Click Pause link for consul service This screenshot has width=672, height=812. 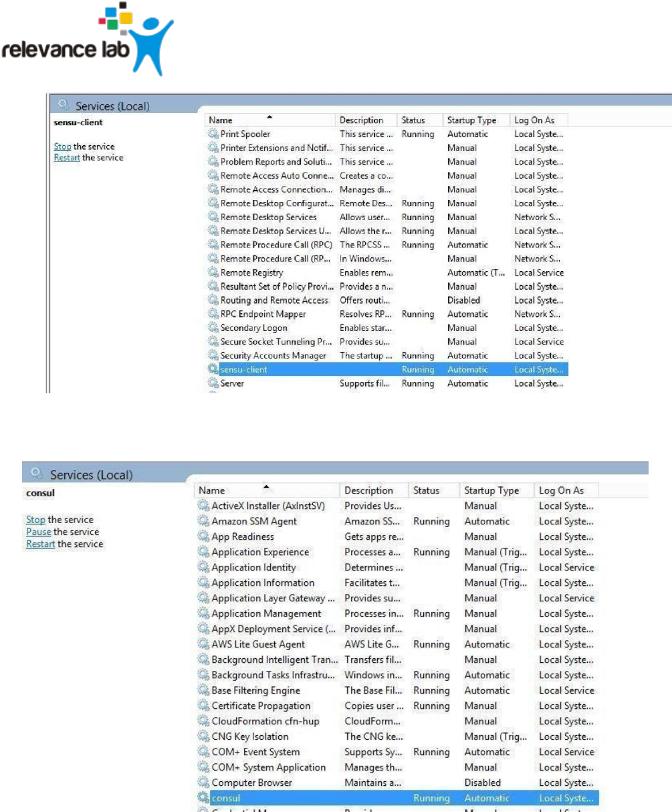(39, 532)
